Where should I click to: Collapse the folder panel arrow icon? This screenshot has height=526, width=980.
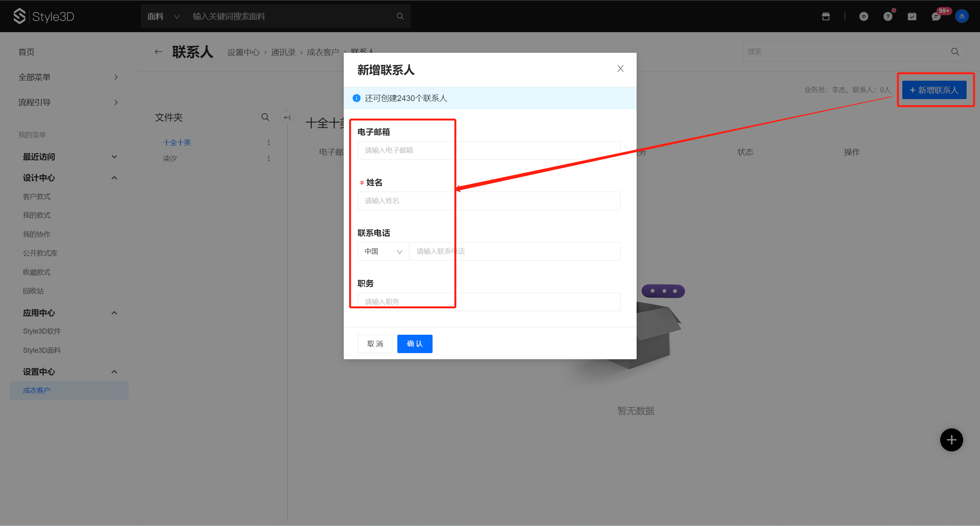click(x=287, y=117)
